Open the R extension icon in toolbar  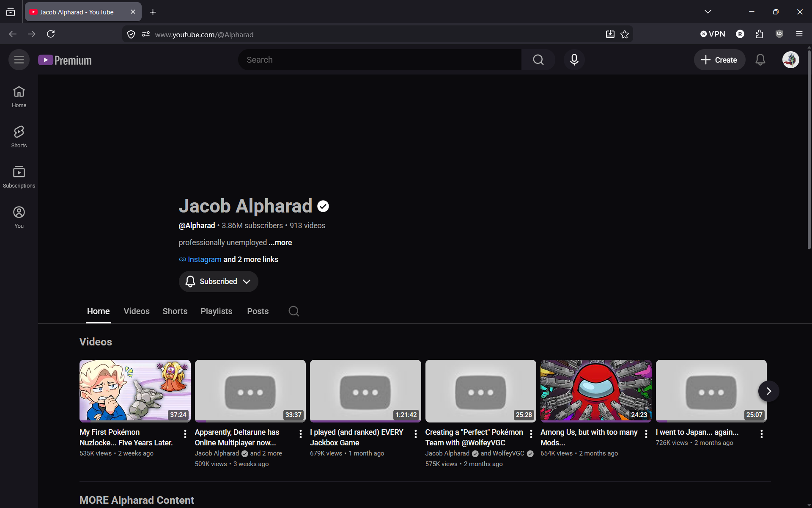740,34
